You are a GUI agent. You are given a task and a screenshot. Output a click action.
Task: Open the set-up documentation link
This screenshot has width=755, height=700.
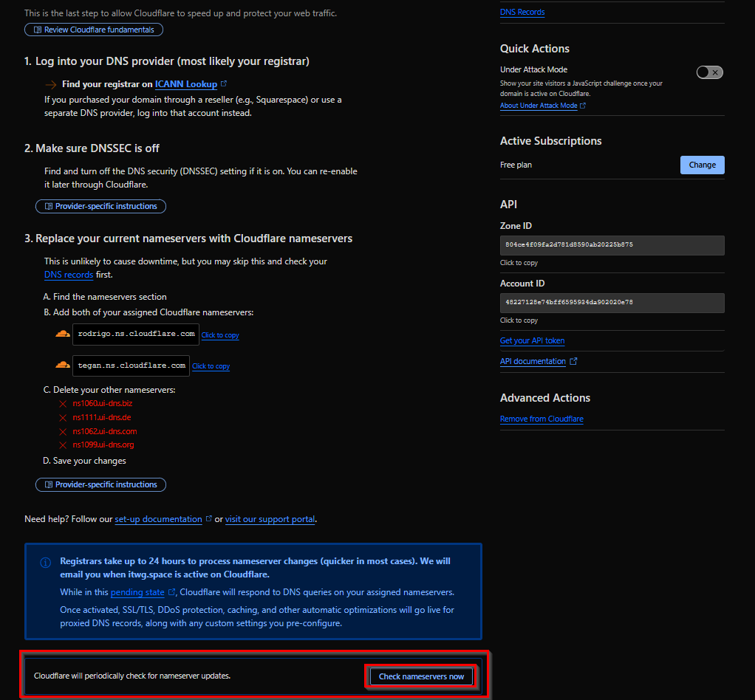point(158,520)
